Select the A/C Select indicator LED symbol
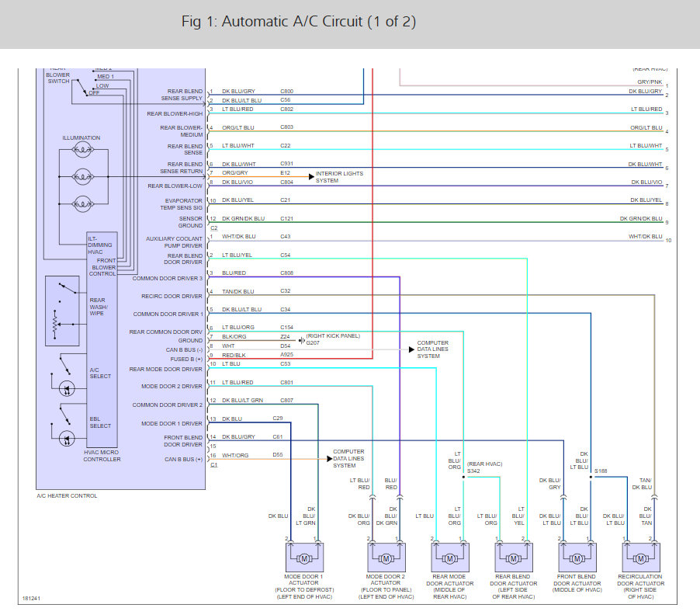700x615 pixels. (x=67, y=390)
